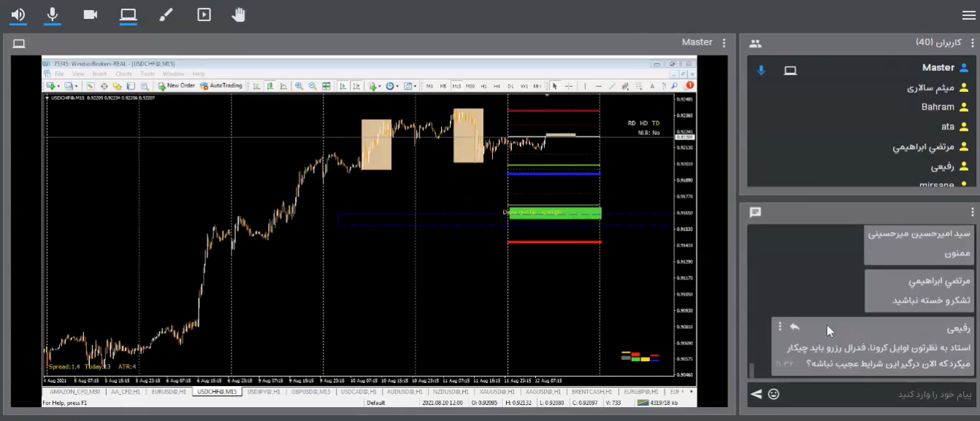This screenshot has height=421, width=980.
Task: Open users panel options menu
Action: click(972, 43)
